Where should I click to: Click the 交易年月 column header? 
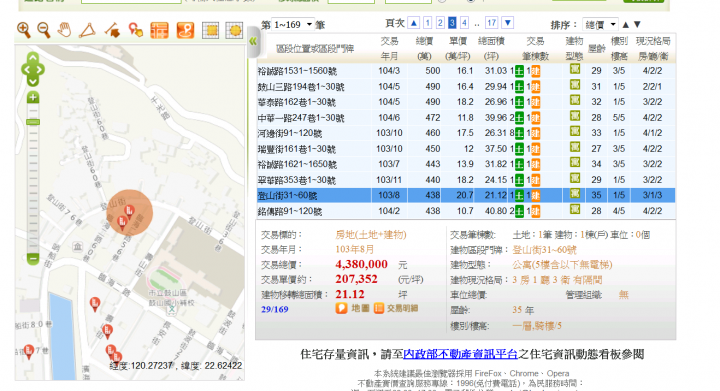[x=389, y=49]
